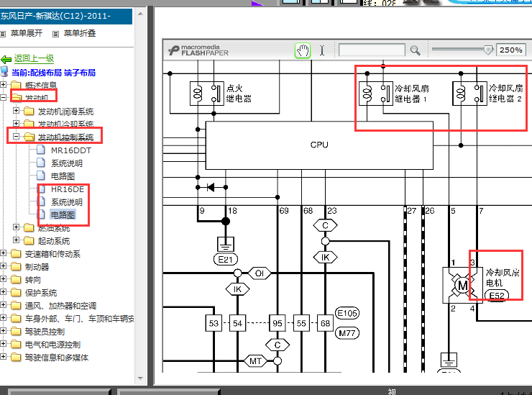Click the 冷却风扇继电器 1 symbol
This screenshot has width=532, height=395.
tap(376, 94)
